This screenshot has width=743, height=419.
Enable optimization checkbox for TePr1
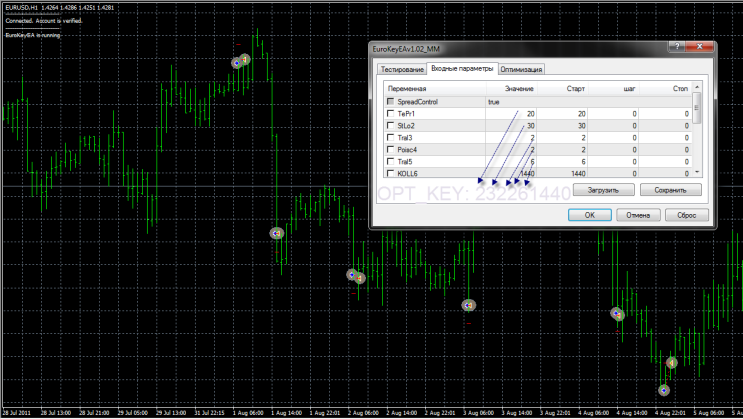coord(390,113)
